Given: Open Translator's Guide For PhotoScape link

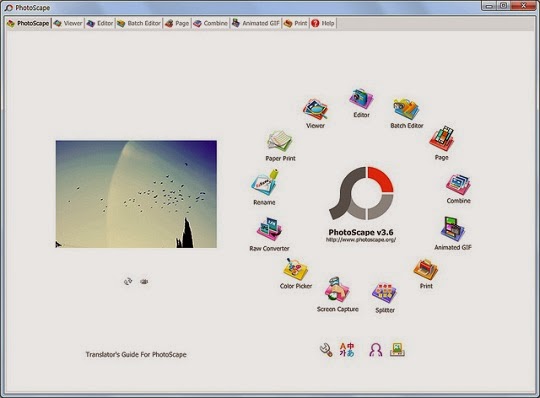Looking at the screenshot, I should (x=136, y=354).
